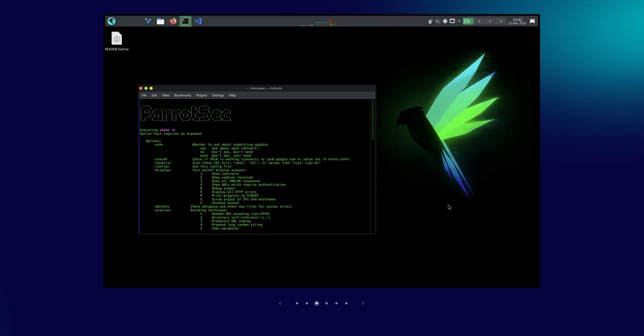644x336 pixels.
Task: Open the Edit menu in Konsole
Action: tap(154, 95)
